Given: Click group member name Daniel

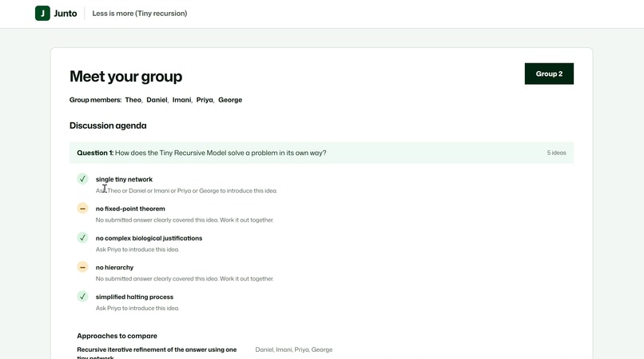Looking at the screenshot, I should coord(157,100).
